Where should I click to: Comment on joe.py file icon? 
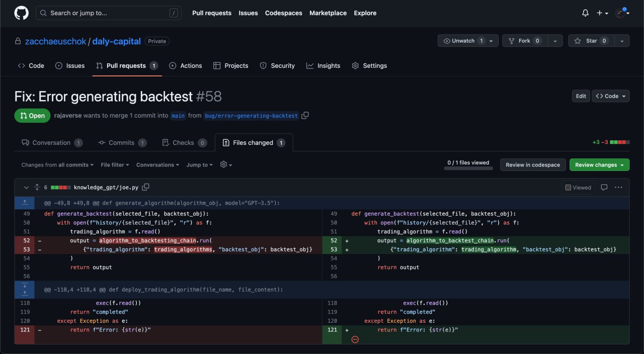coord(604,188)
